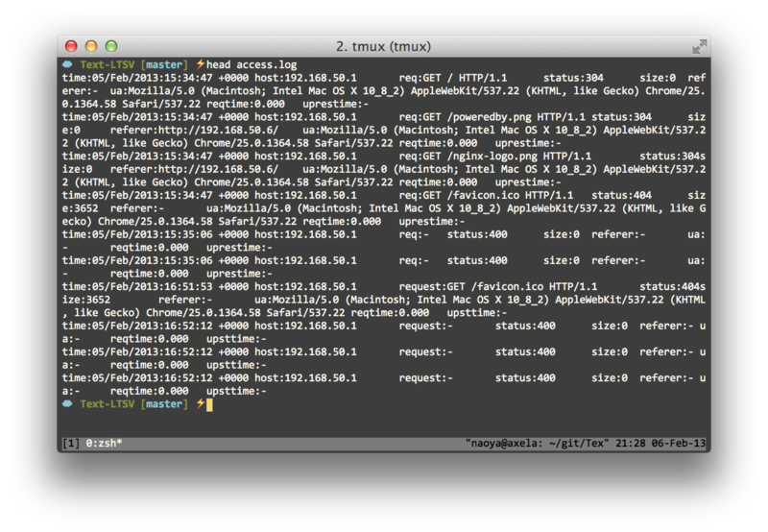This screenshot has height=532, width=768.
Task: Click the cloud icon before 'head access.log'
Action: point(67,64)
